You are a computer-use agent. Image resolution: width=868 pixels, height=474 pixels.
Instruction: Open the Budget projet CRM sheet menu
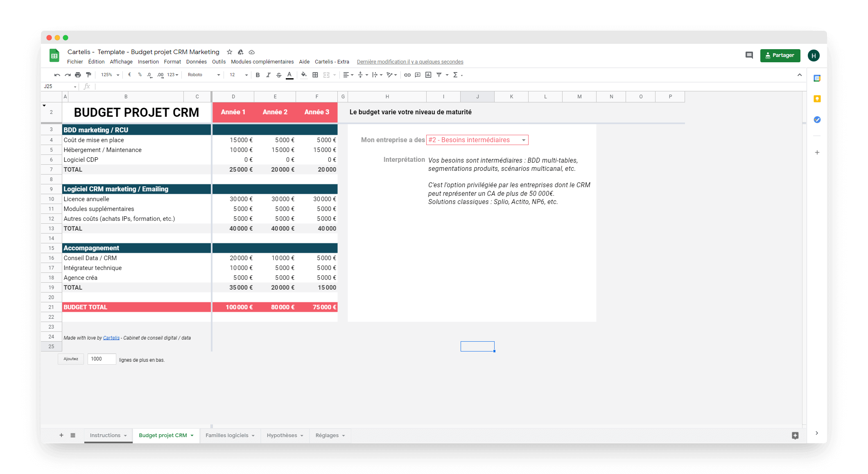(191, 435)
